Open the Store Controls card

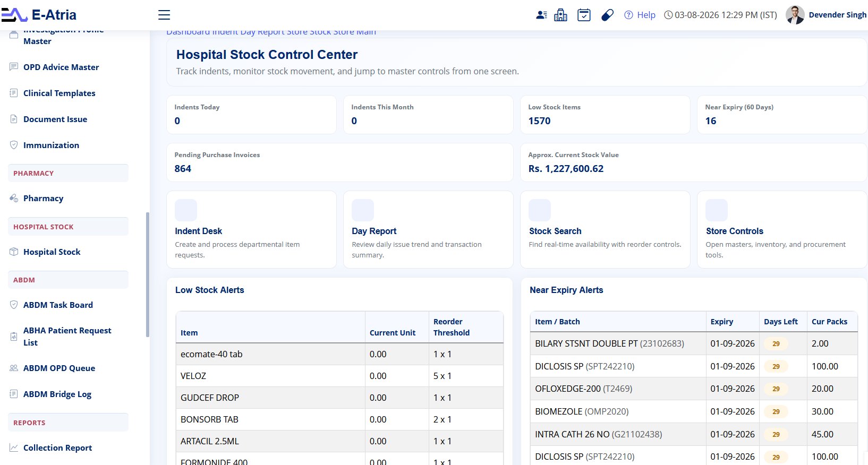pyautogui.click(x=782, y=229)
